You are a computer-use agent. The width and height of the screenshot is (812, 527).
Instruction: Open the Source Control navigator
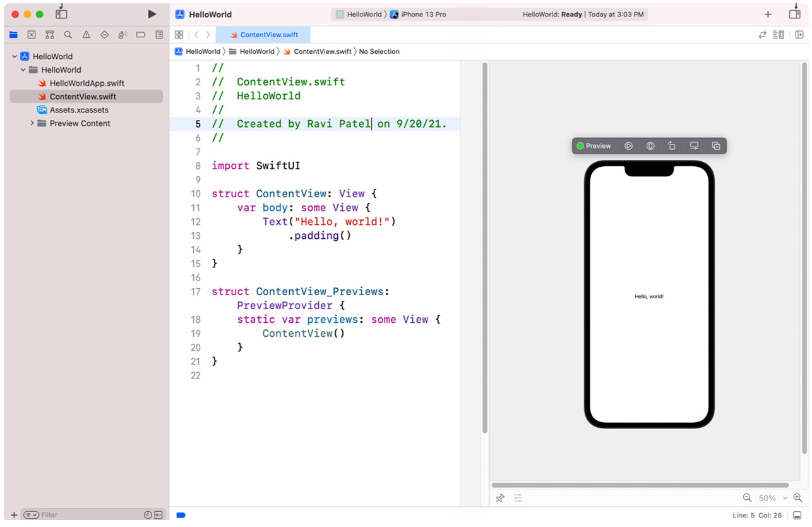click(x=32, y=35)
